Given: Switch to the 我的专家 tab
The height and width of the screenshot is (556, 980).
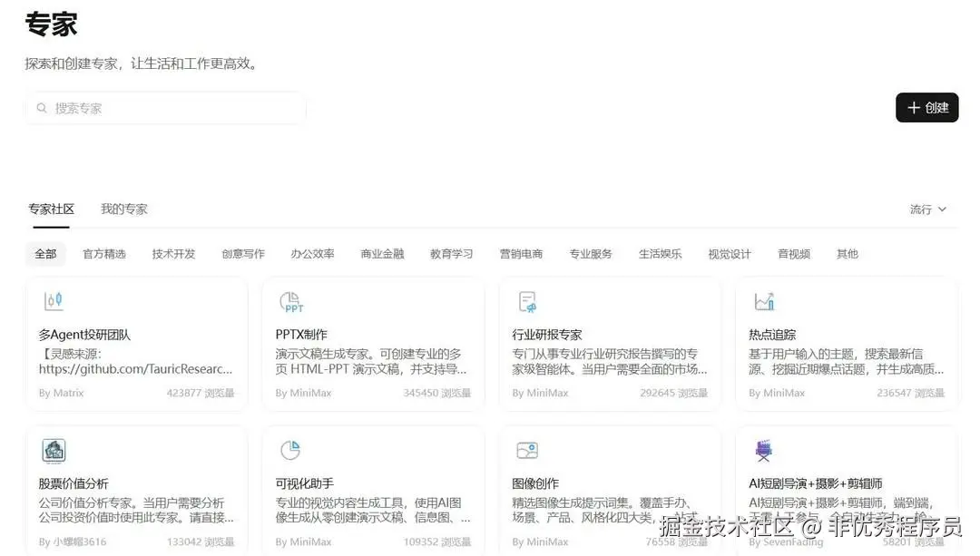Looking at the screenshot, I should (x=124, y=208).
